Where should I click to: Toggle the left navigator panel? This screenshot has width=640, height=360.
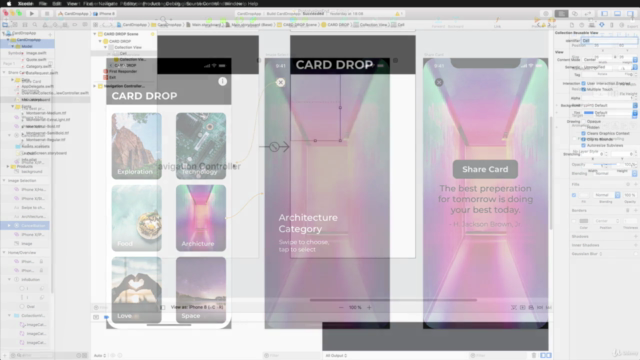point(604,13)
